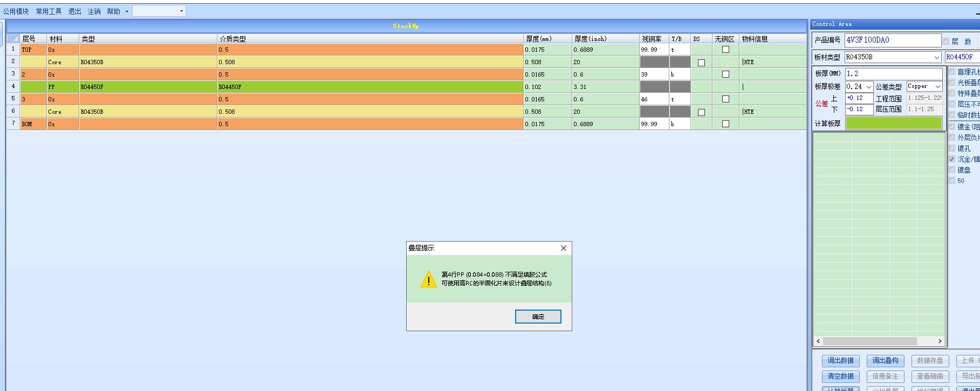Viewport: 980px width, 391px height.
Task: Click the 介质类型 column header
Action: (x=371, y=39)
